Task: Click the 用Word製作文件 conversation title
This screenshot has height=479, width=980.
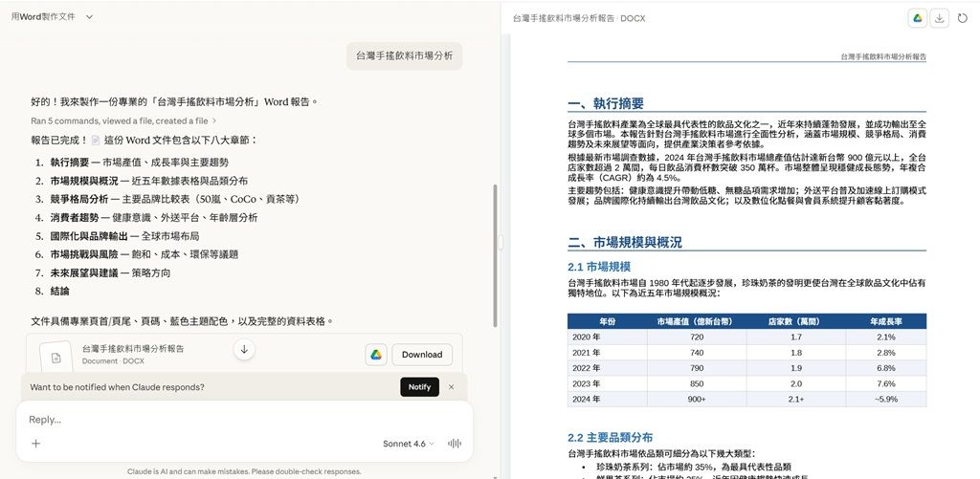Action: [x=43, y=17]
